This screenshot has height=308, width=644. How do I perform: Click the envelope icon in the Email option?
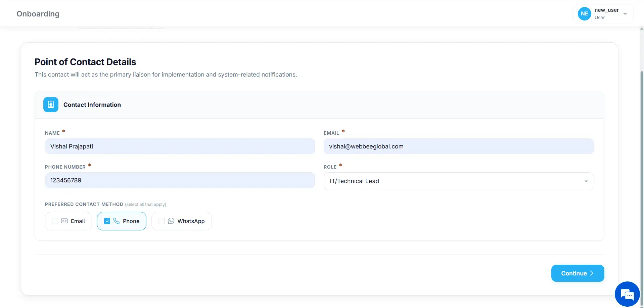point(64,221)
